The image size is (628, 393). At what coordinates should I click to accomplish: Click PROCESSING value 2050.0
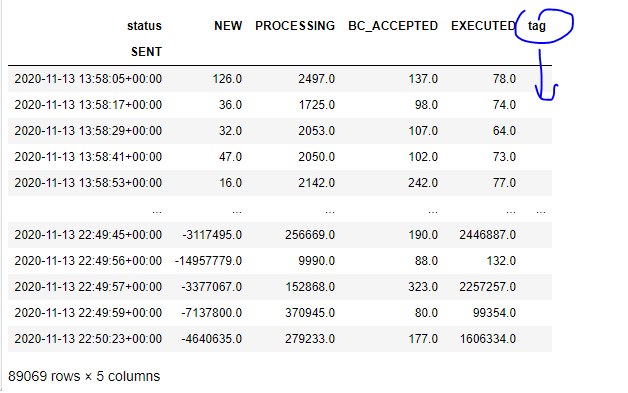(316, 157)
